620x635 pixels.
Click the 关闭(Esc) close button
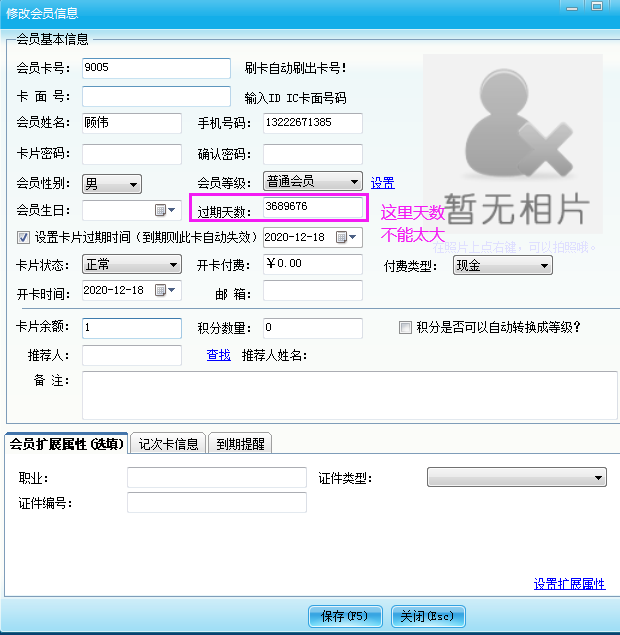(428, 616)
